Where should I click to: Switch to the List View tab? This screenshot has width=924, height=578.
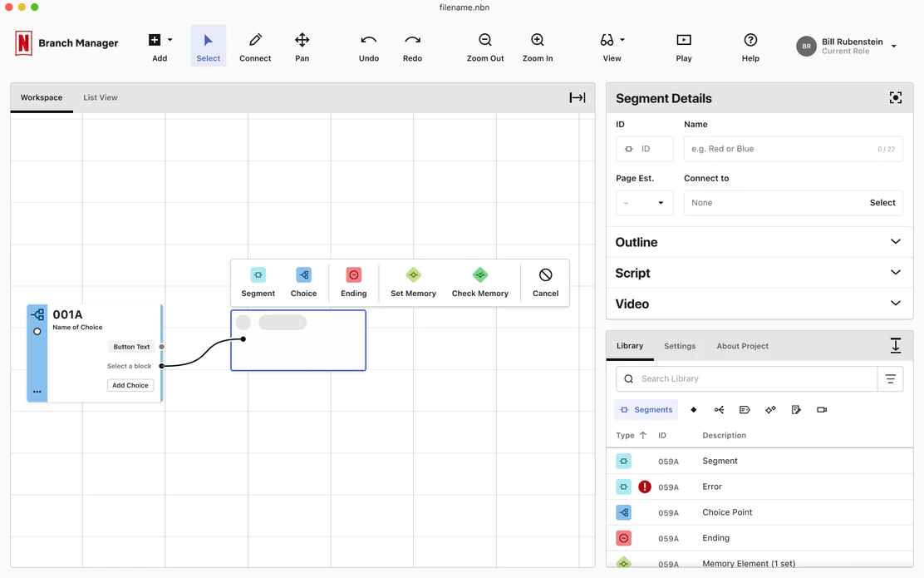pyautogui.click(x=101, y=97)
